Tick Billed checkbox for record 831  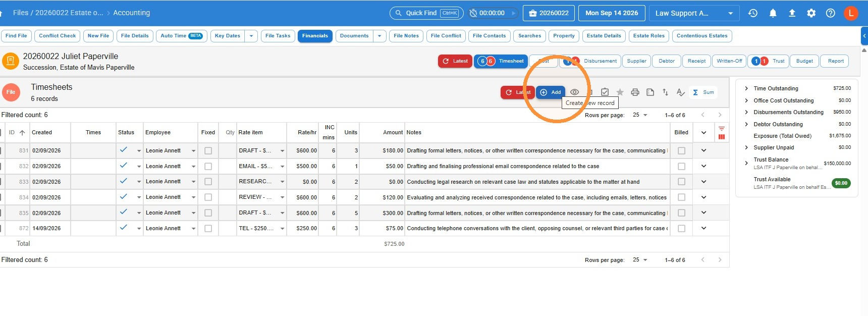click(x=681, y=151)
